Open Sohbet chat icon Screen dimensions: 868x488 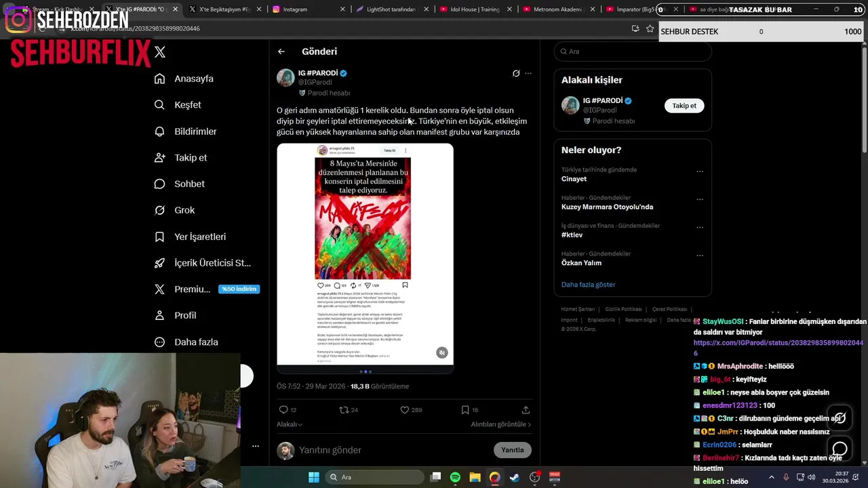(x=159, y=184)
